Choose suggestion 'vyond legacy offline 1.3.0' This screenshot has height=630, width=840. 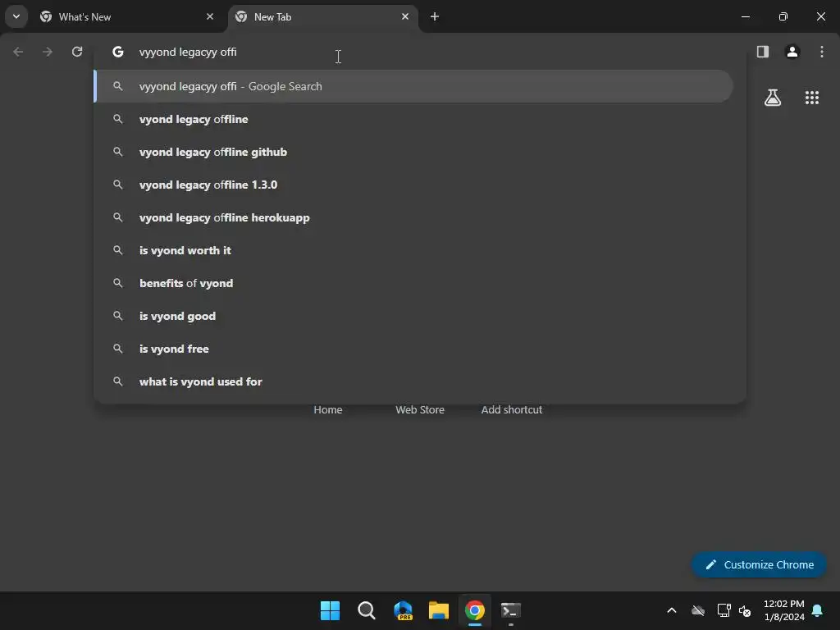[x=413, y=185]
